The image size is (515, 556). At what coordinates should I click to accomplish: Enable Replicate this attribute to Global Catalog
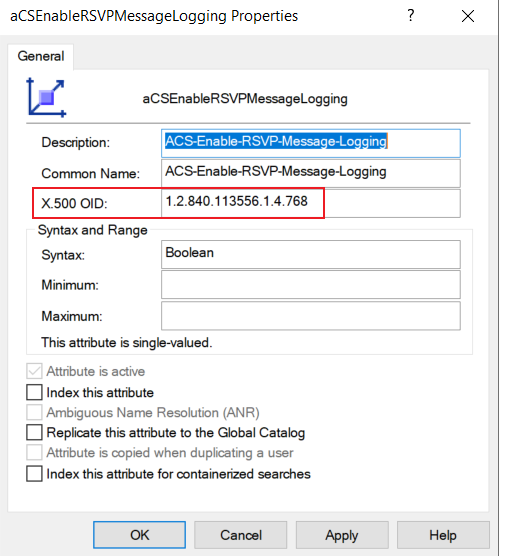[34, 433]
